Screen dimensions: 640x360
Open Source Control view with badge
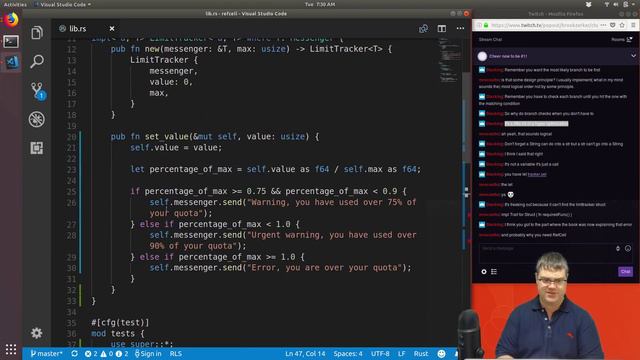pos(37,91)
